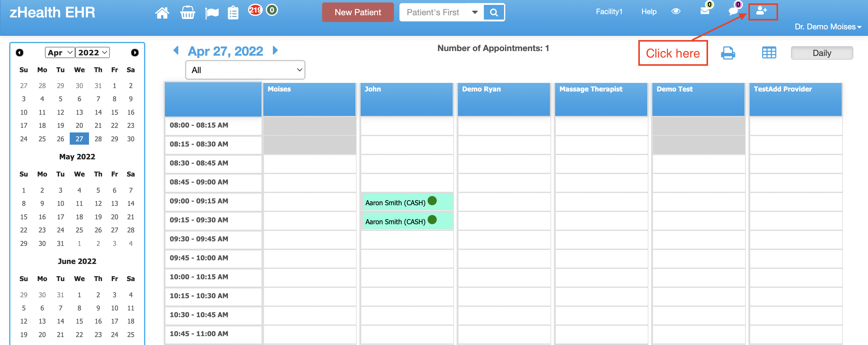Go to previous month in mini calendar
The height and width of the screenshot is (345, 868).
click(20, 53)
